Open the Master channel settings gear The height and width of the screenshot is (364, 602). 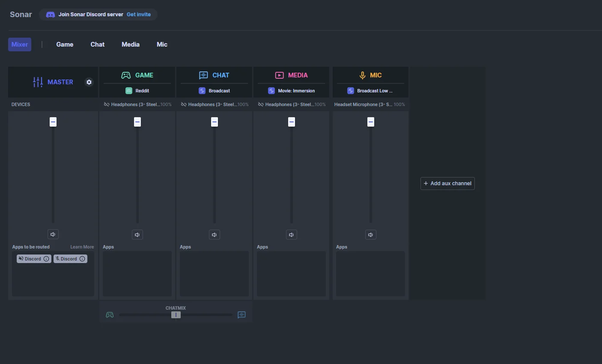click(89, 82)
